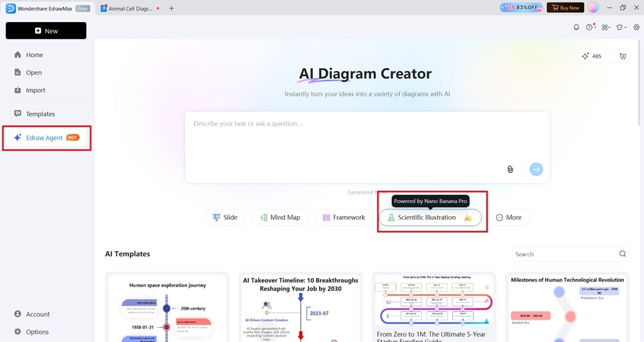644x342 pixels.
Task: Click the V15 83% OFF promo banner
Action: coord(521,7)
